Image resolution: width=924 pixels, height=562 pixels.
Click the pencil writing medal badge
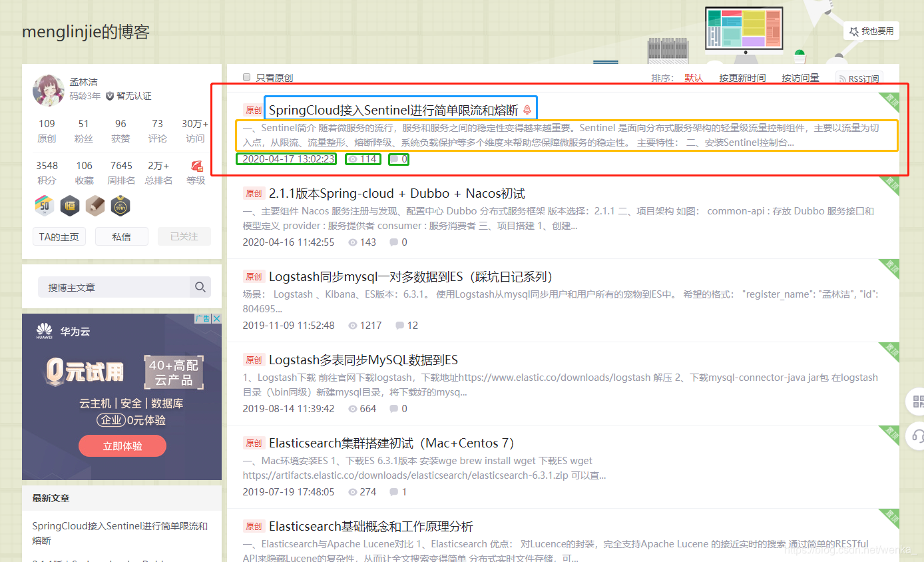coord(95,206)
